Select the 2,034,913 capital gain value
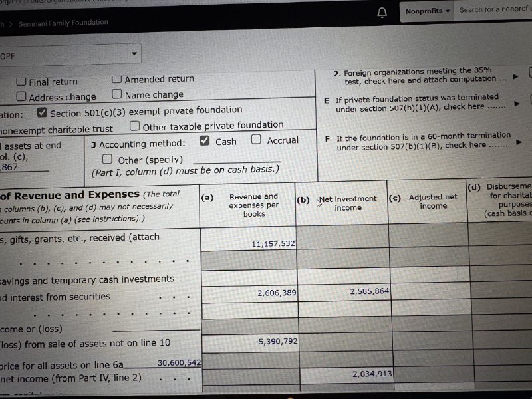The height and width of the screenshot is (399, 532). [x=372, y=374]
